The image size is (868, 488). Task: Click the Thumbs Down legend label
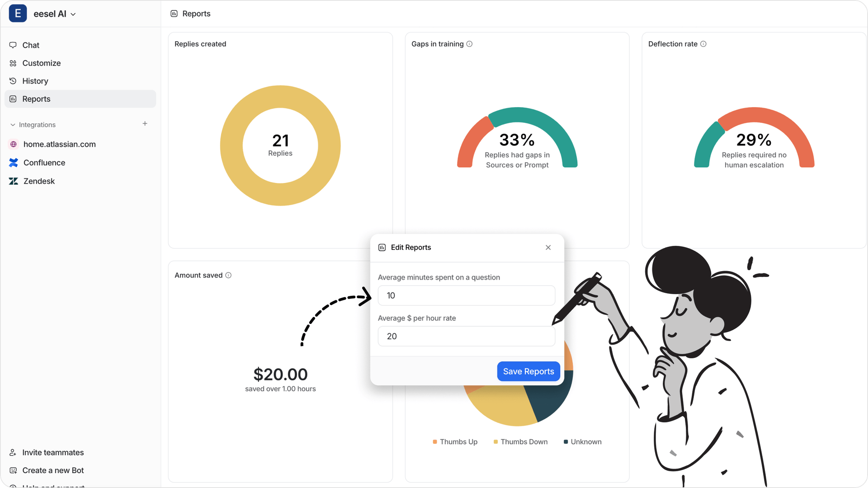[524, 442]
